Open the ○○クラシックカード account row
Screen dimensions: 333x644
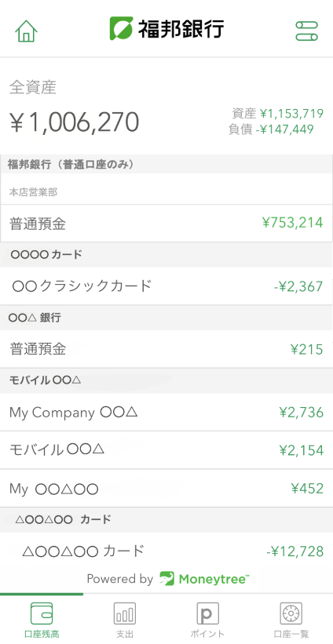pos(166,286)
